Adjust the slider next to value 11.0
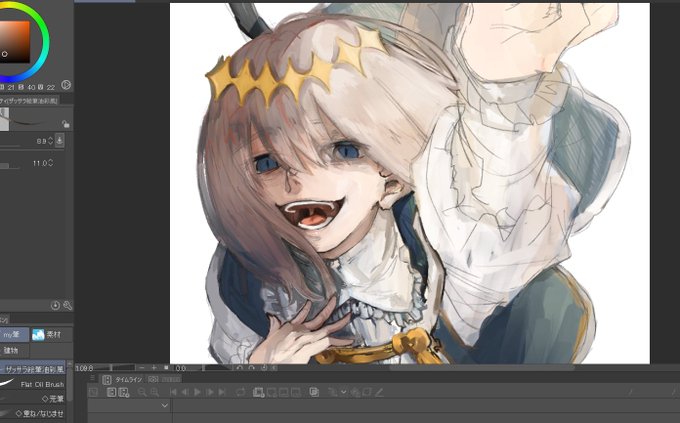This screenshot has height=423, width=680. pyautogui.click(x=10, y=166)
